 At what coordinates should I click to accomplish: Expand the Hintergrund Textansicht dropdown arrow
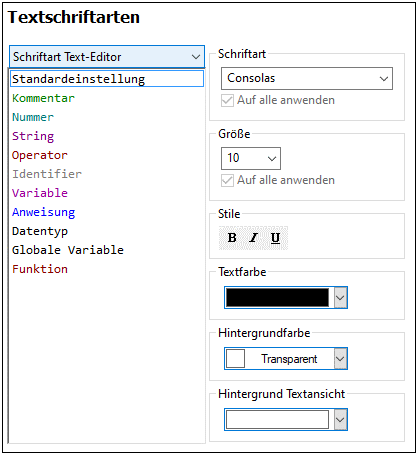[340, 419]
